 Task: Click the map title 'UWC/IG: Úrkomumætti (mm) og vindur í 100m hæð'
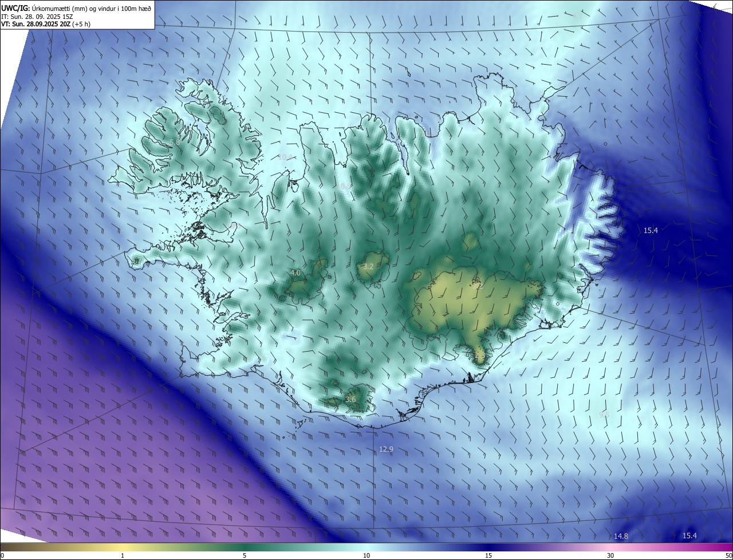(76, 7)
